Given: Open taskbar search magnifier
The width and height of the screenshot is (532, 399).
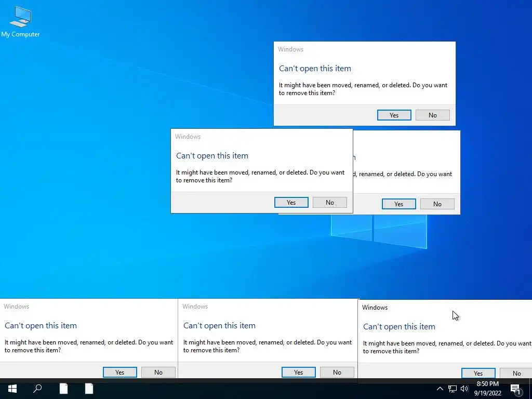Looking at the screenshot, I should click(37, 389).
